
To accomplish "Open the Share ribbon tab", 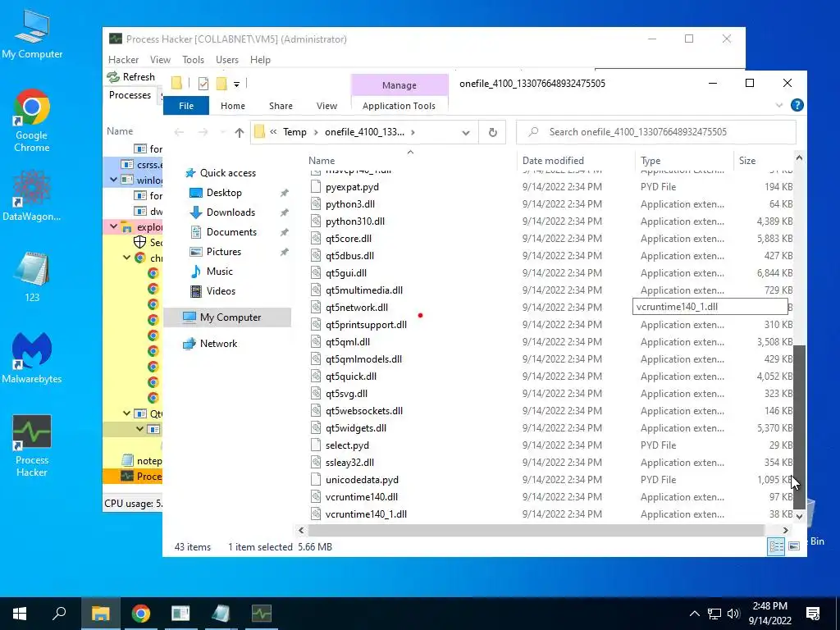I will tap(281, 106).
